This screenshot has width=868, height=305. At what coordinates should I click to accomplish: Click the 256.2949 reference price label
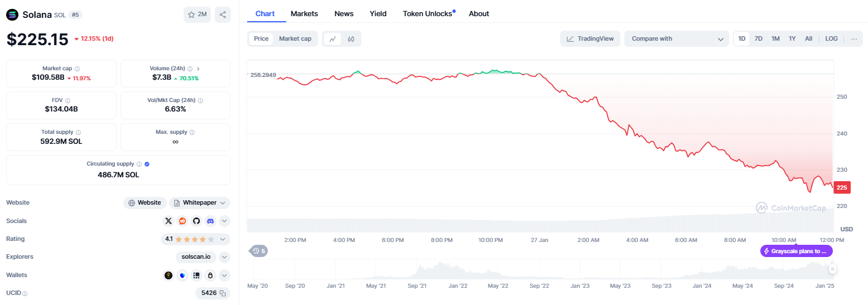click(263, 75)
